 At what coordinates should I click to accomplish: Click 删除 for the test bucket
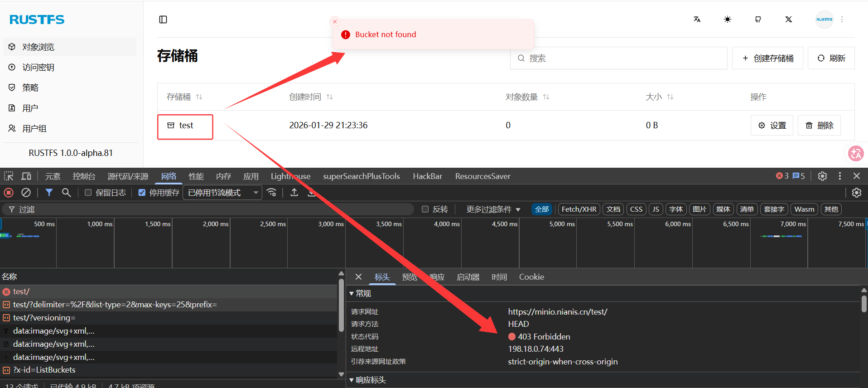(x=819, y=126)
